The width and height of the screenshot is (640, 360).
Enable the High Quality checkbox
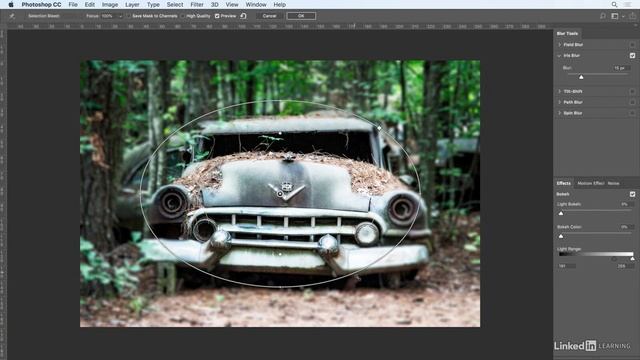[x=182, y=16]
